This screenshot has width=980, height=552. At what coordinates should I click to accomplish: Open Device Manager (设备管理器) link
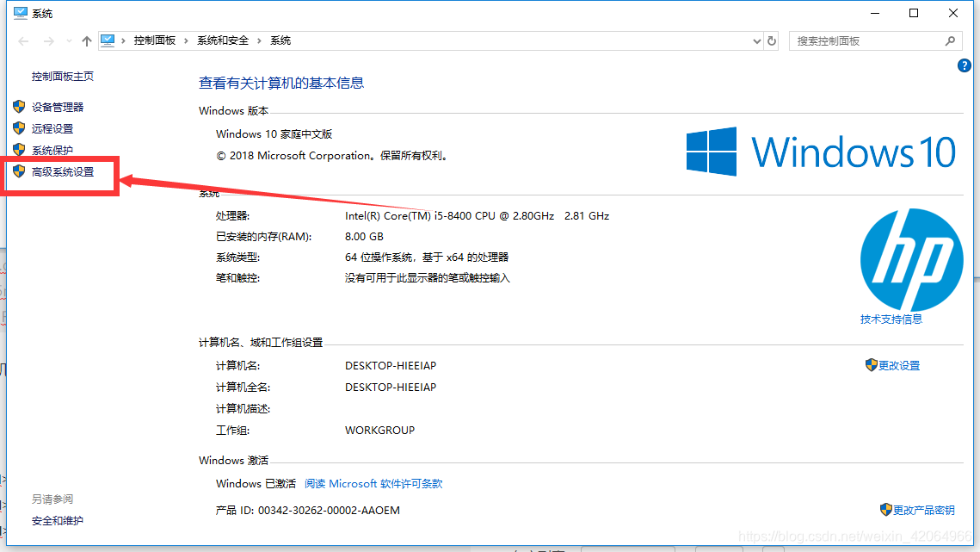coord(58,107)
